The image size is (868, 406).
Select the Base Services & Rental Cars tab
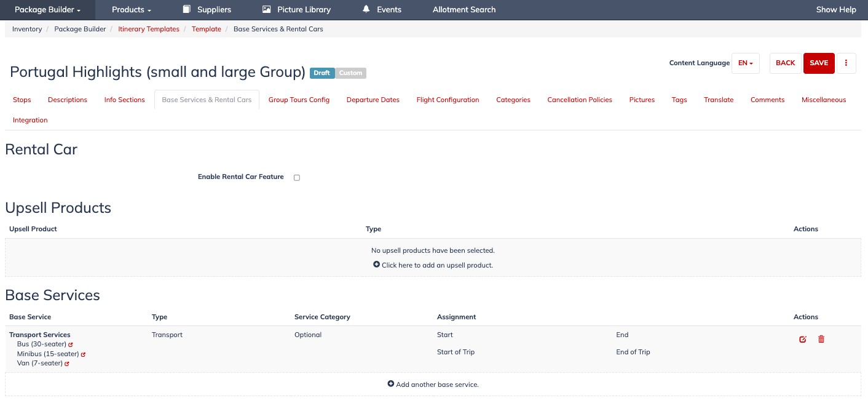[207, 100]
